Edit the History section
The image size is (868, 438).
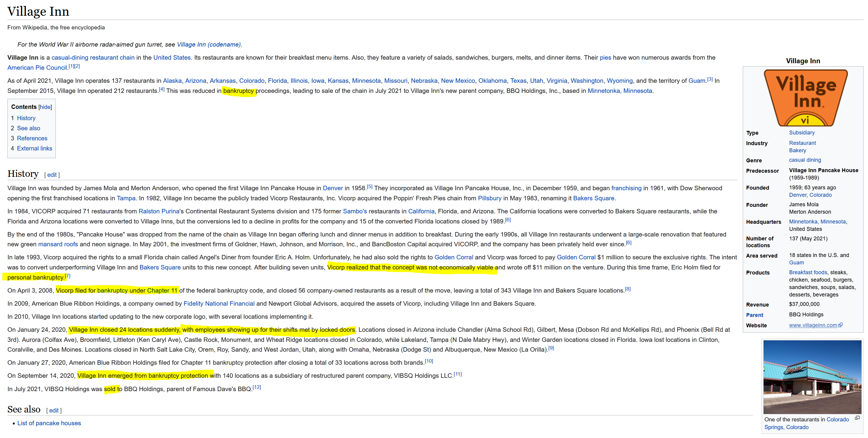(52, 175)
